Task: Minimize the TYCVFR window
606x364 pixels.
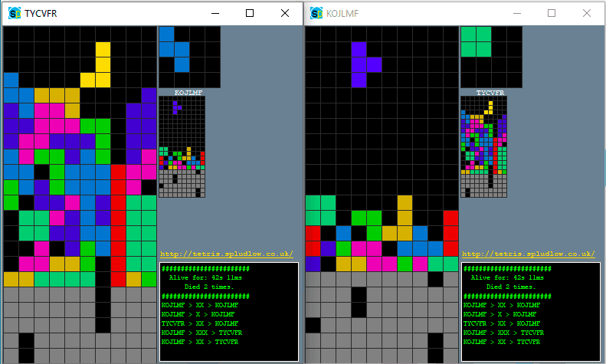Action: [x=215, y=13]
